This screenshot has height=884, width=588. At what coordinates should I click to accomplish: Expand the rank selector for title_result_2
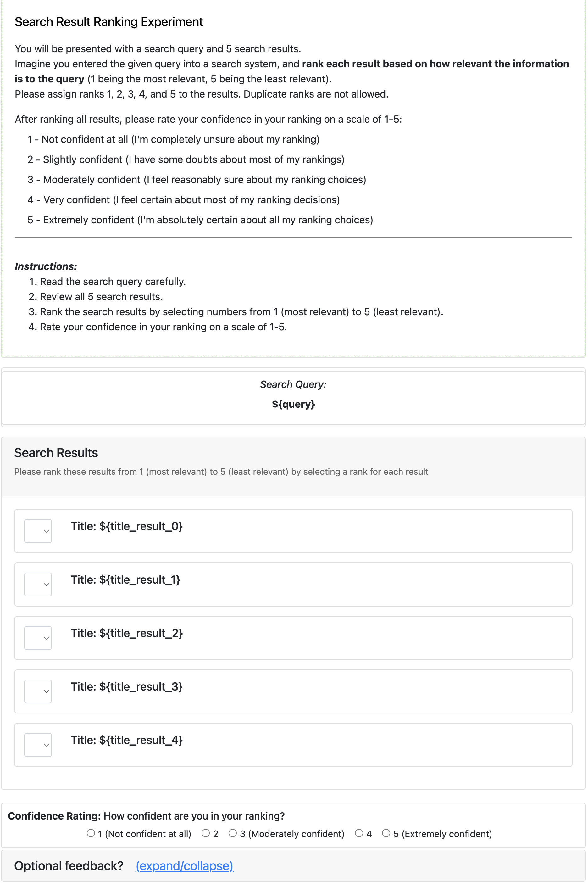click(x=38, y=637)
